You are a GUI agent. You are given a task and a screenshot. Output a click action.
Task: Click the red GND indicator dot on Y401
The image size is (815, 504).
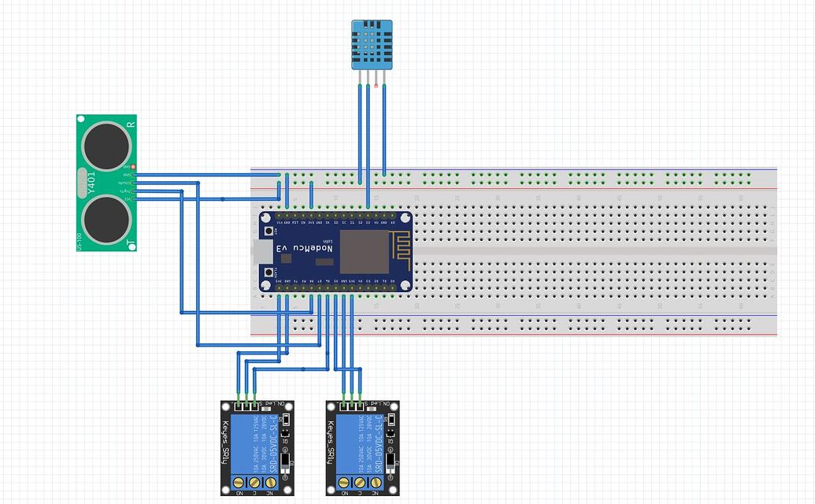pyautogui.click(x=133, y=166)
